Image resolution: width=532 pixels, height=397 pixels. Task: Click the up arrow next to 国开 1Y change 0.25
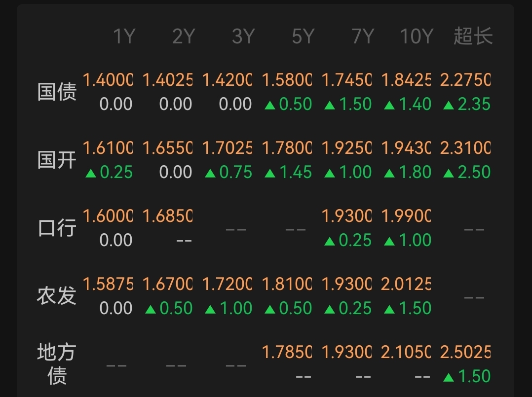pyautogui.click(x=90, y=173)
